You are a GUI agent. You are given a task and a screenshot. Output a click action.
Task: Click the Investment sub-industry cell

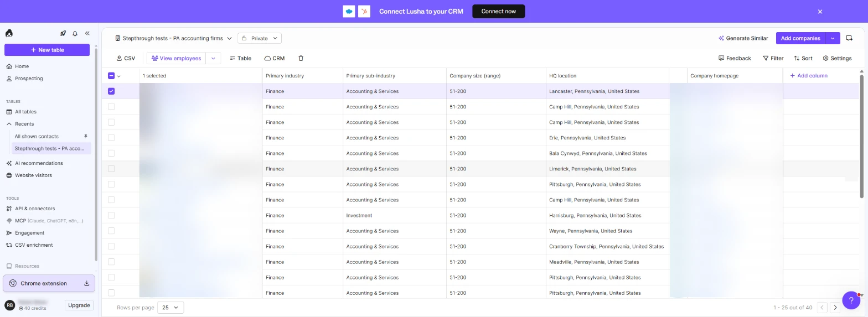[395, 215]
